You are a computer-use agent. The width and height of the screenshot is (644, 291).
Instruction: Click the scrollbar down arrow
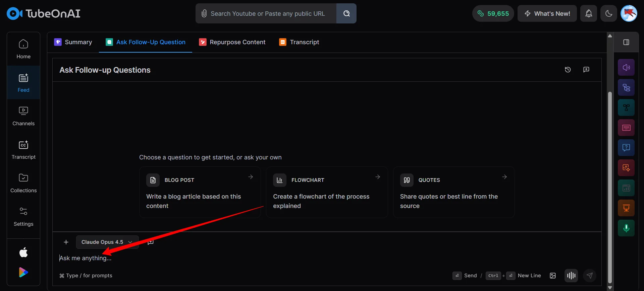point(610,288)
